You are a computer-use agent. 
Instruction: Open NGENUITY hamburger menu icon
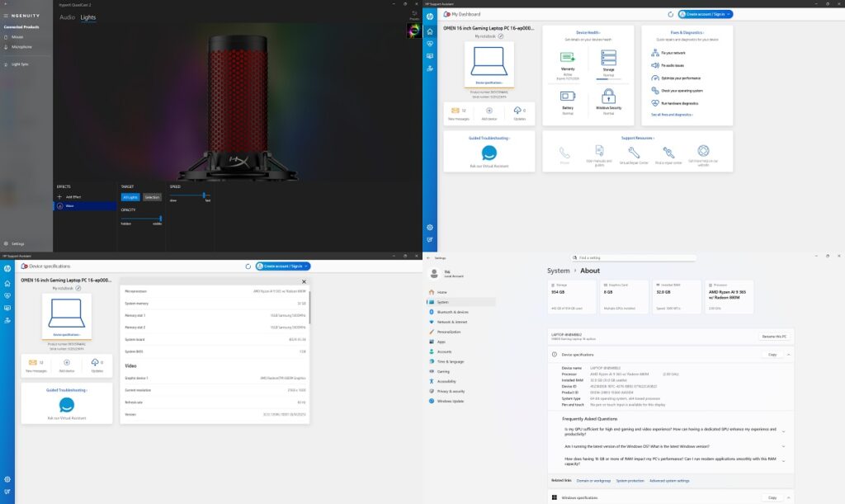pos(6,16)
